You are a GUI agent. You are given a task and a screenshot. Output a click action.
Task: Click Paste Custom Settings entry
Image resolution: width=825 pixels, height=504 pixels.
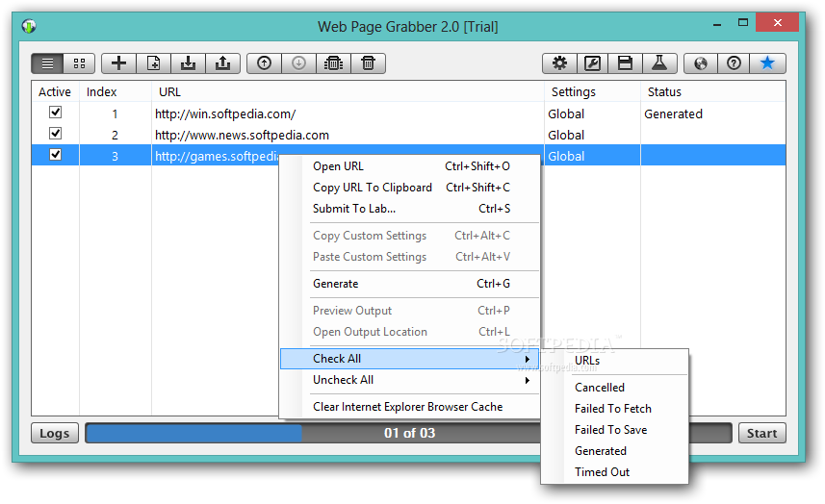click(410, 257)
